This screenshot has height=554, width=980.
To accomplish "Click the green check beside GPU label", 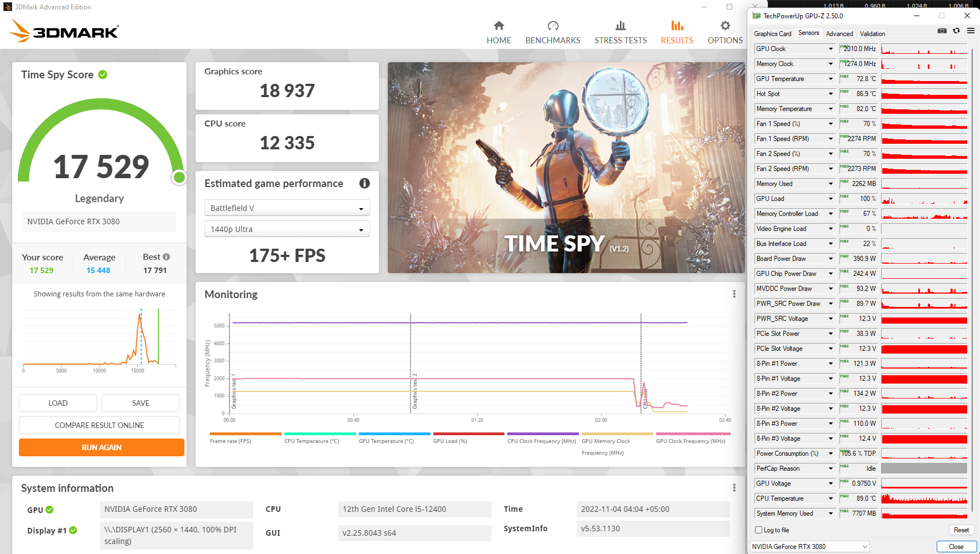I will click(49, 510).
